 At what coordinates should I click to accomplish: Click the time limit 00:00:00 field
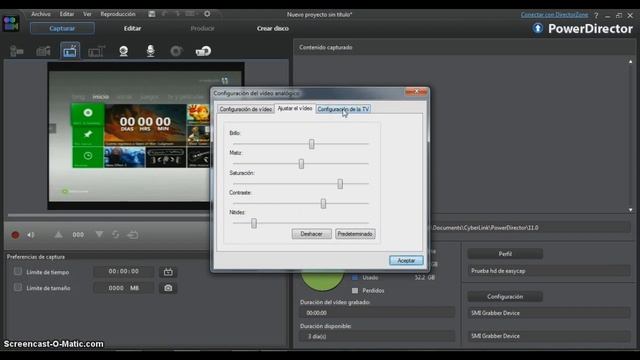point(124,271)
